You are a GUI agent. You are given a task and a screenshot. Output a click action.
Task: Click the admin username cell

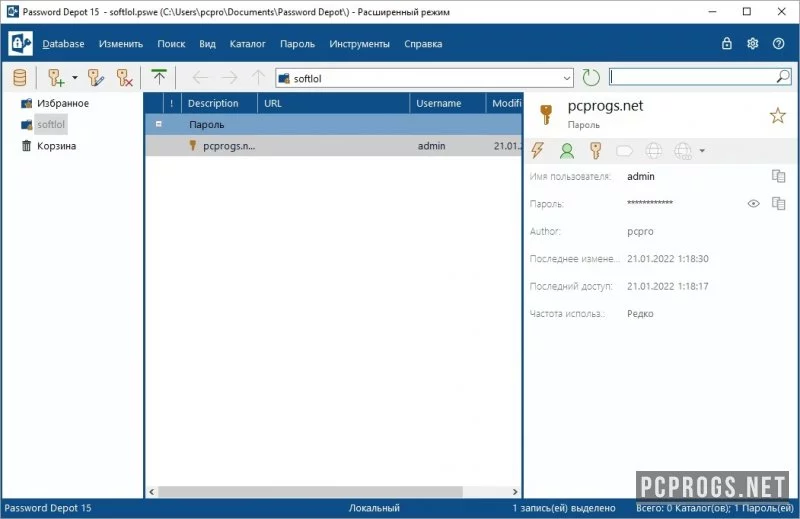432,146
